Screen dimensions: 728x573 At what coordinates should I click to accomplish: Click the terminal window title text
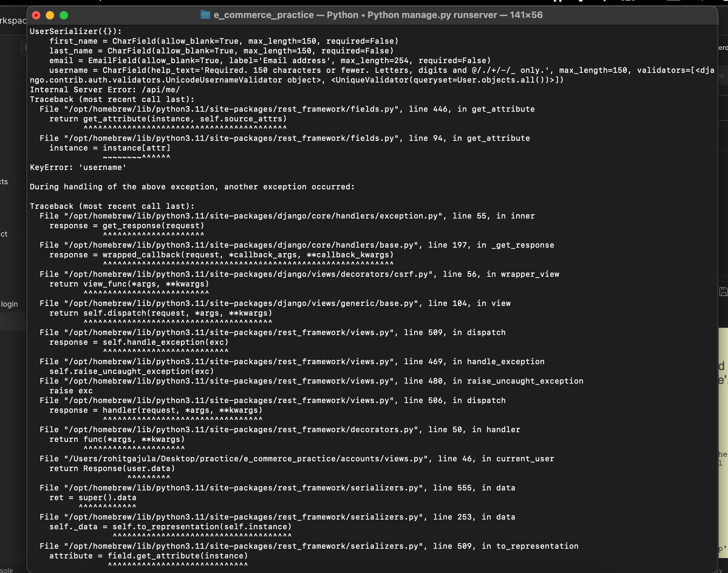[x=378, y=15]
